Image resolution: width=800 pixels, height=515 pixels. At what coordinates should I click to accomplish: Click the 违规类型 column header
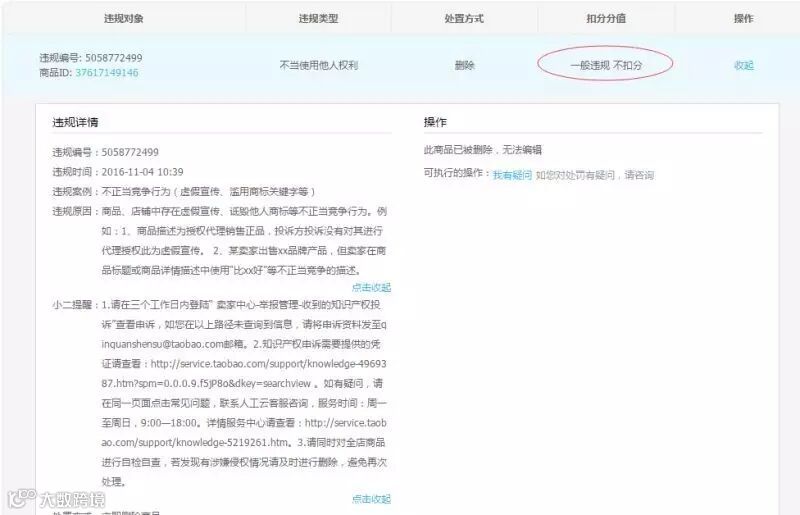318,18
